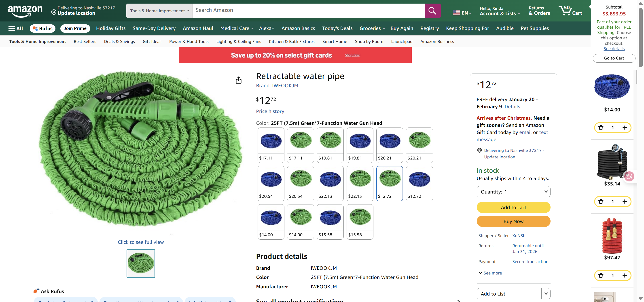The width and height of the screenshot is (644, 302).
Task: Select the first $17.11 blue hose variant
Action: pos(271,145)
